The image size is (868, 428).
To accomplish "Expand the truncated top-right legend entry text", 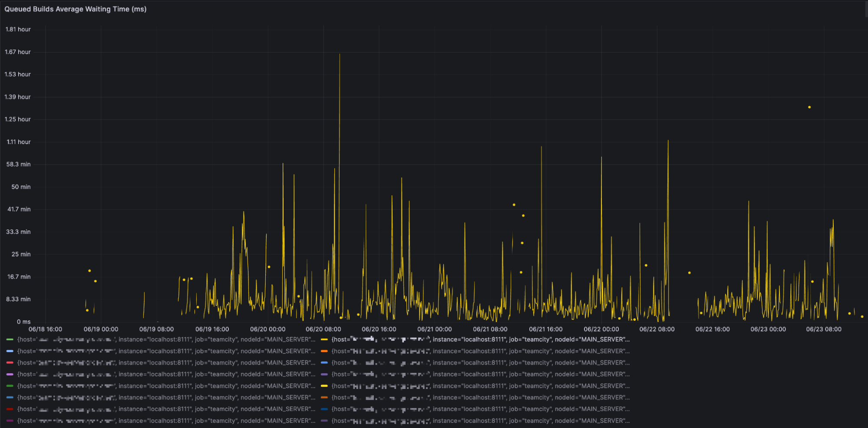I will pyautogui.click(x=627, y=339).
